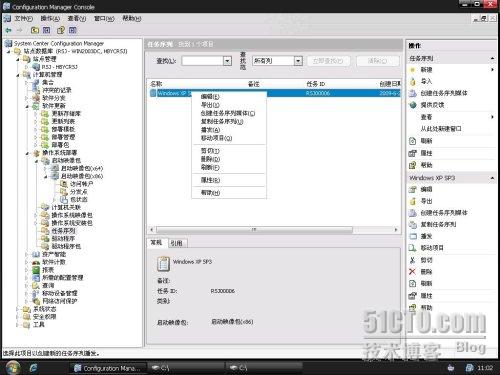Screen dimensions: 500x375
Task: Open Configuration Manager taskbar button
Action: pos(109,368)
